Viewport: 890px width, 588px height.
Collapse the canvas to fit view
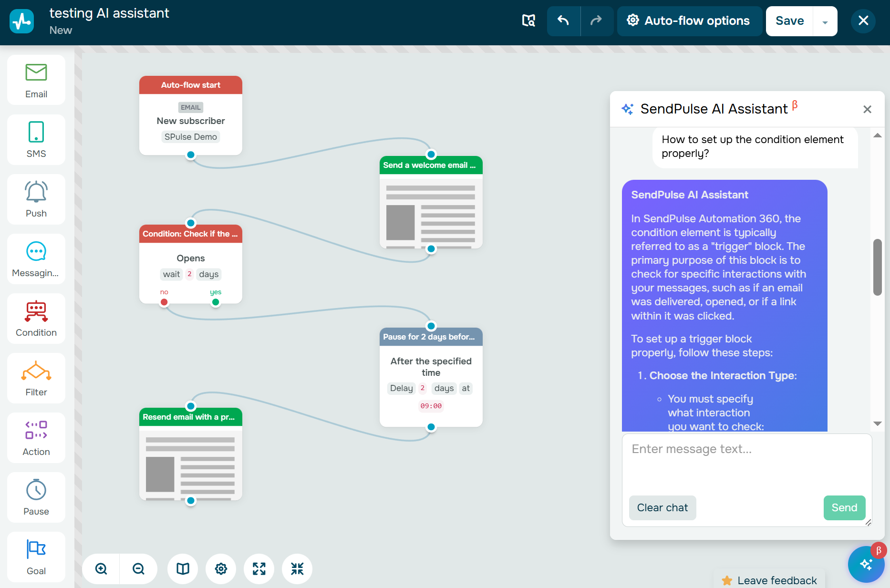(x=297, y=568)
